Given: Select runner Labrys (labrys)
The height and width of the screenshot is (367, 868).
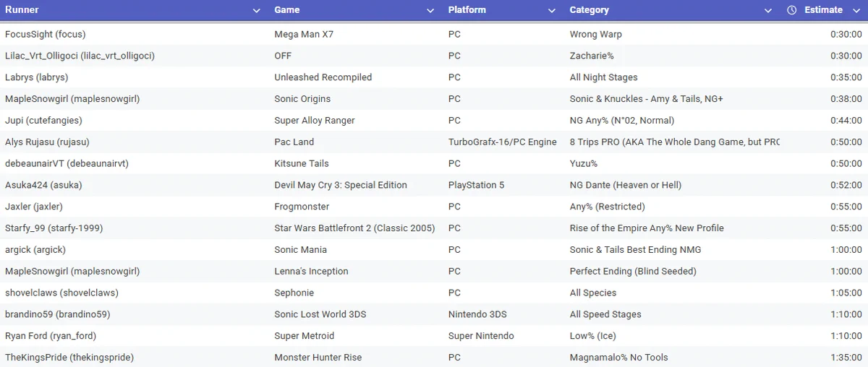Looking at the screenshot, I should click(x=36, y=77).
